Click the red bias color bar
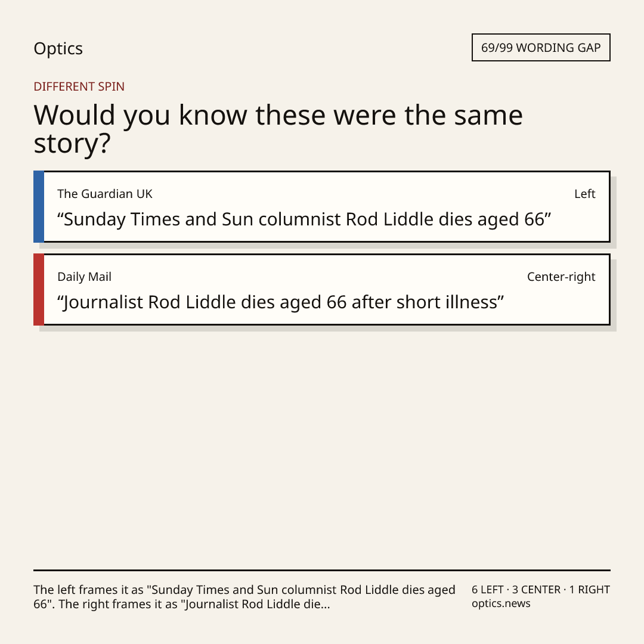 [39, 290]
